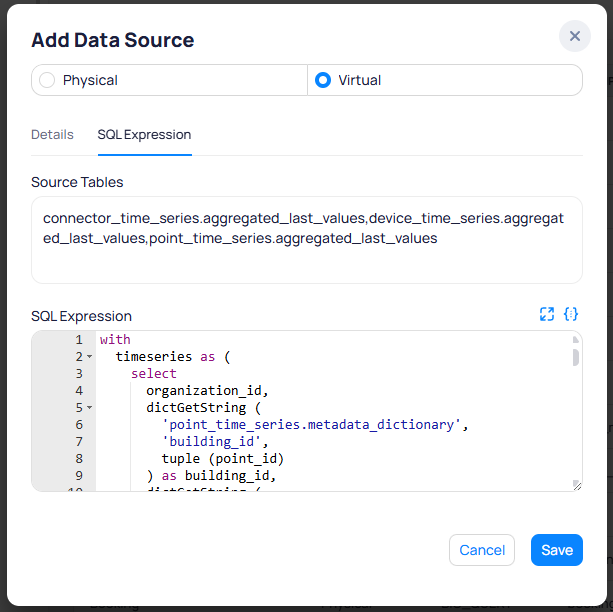This screenshot has width=613, height=612.
Task: Click the SQL editor vertical scrollbar
Action: pos(575,357)
